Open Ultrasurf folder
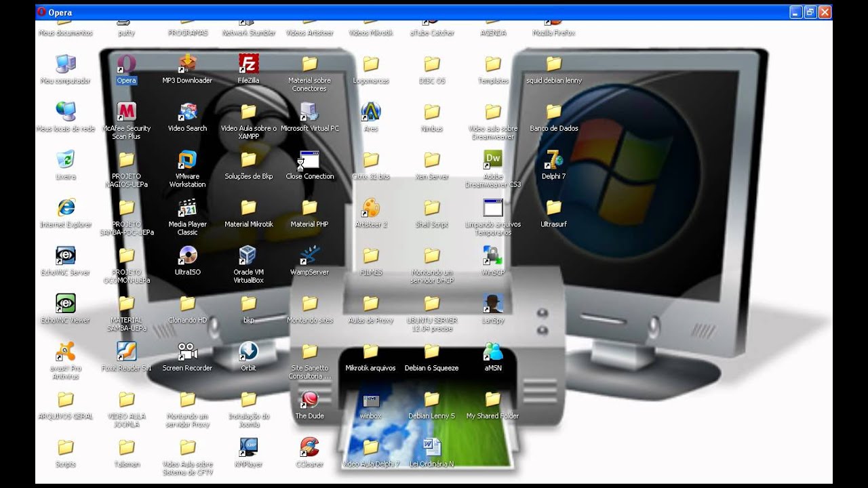868x488 pixels. (554, 208)
